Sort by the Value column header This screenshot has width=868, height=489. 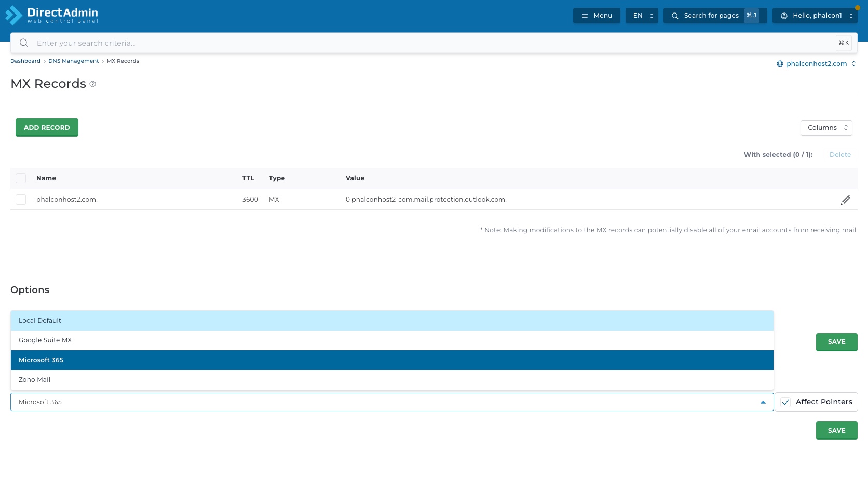(x=355, y=178)
